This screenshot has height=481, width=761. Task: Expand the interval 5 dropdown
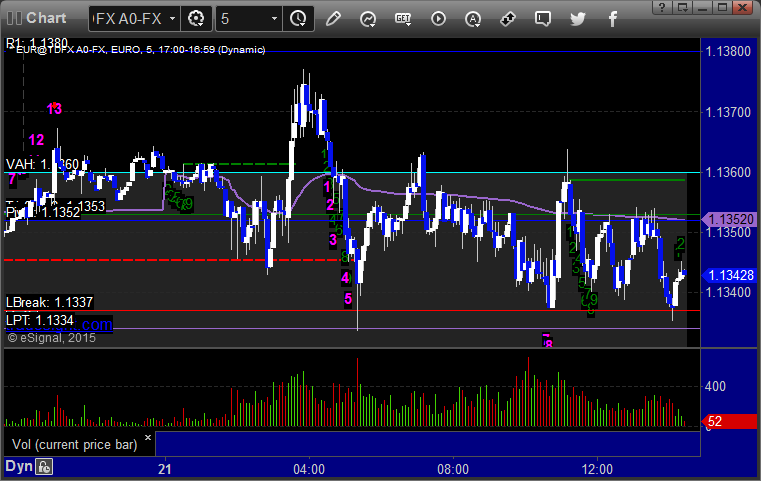(x=274, y=19)
